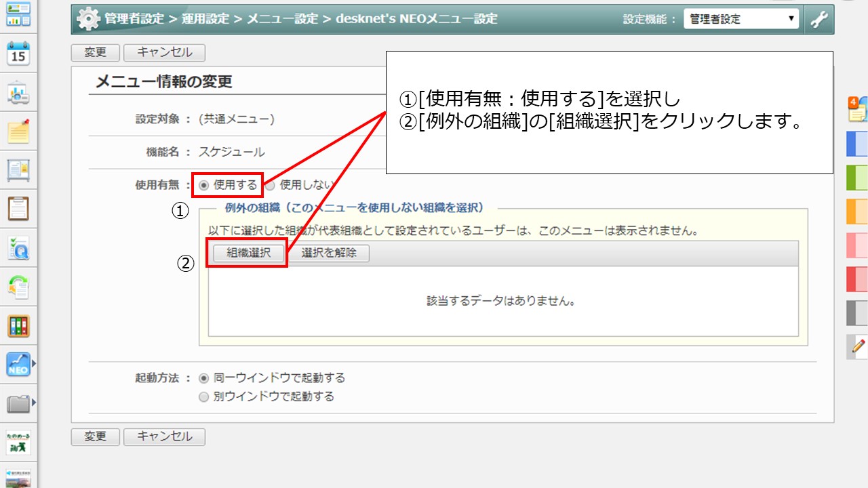Open the green running figure icon
Viewport: 868px width, 488px height.
pyautogui.click(x=18, y=443)
